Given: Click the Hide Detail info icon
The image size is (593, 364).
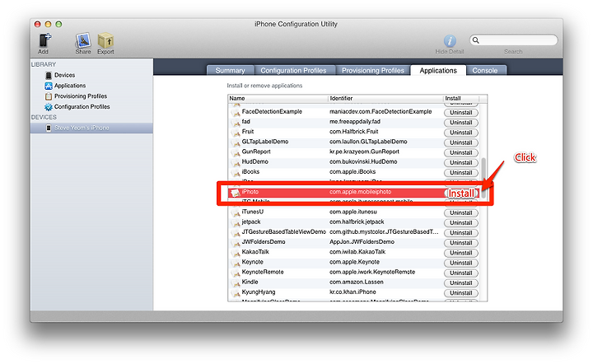Looking at the screenshot, I should (450, 40).
